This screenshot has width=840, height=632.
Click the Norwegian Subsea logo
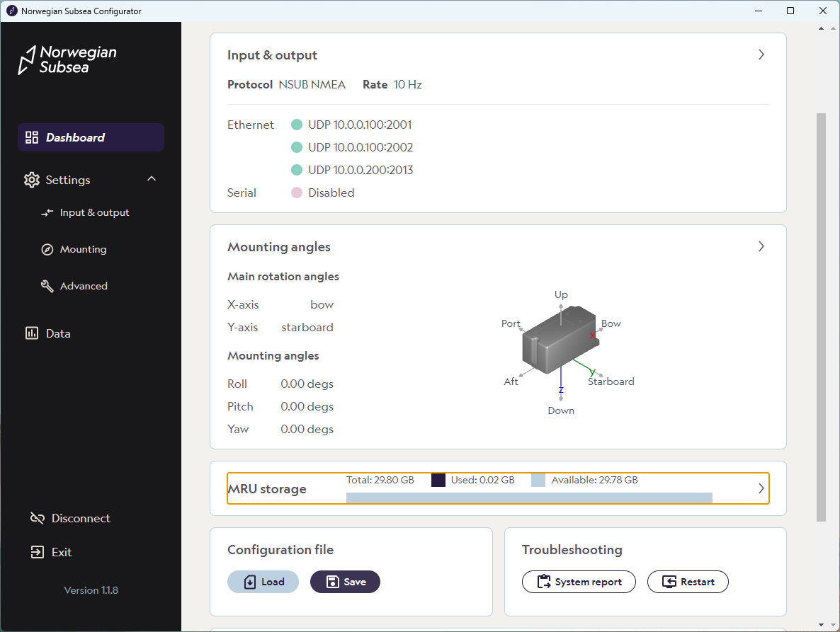pyautogui.click(x=67, y=60)
